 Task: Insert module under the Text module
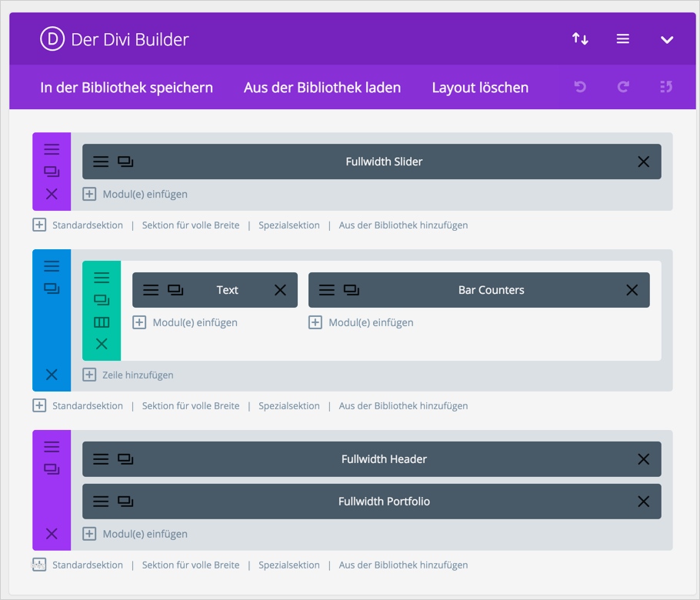click(x=185, y=322)
